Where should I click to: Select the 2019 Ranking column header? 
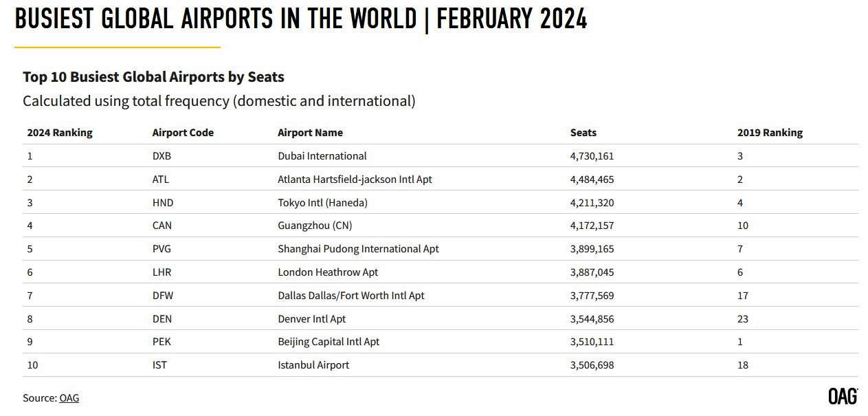coord(770,133)
